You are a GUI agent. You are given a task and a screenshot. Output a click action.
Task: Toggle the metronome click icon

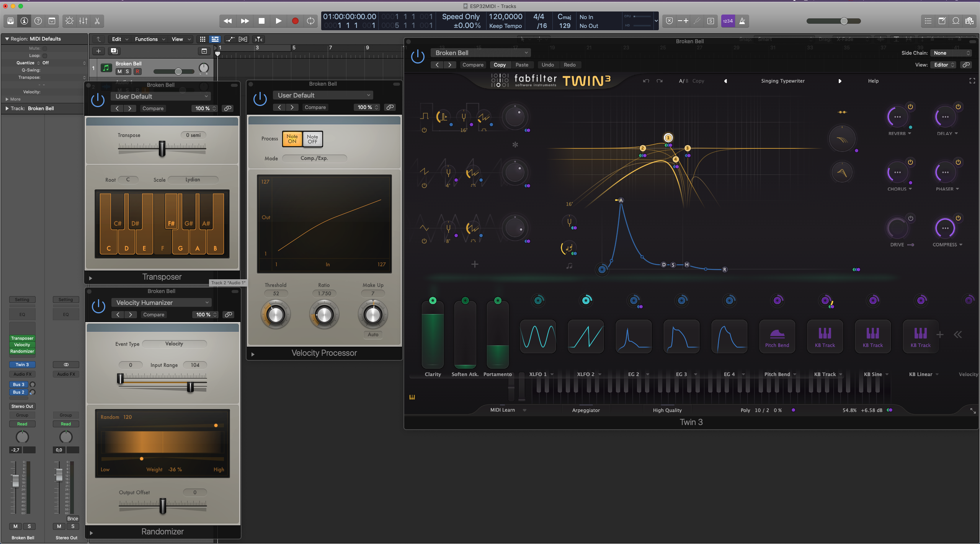coord(742,21)
